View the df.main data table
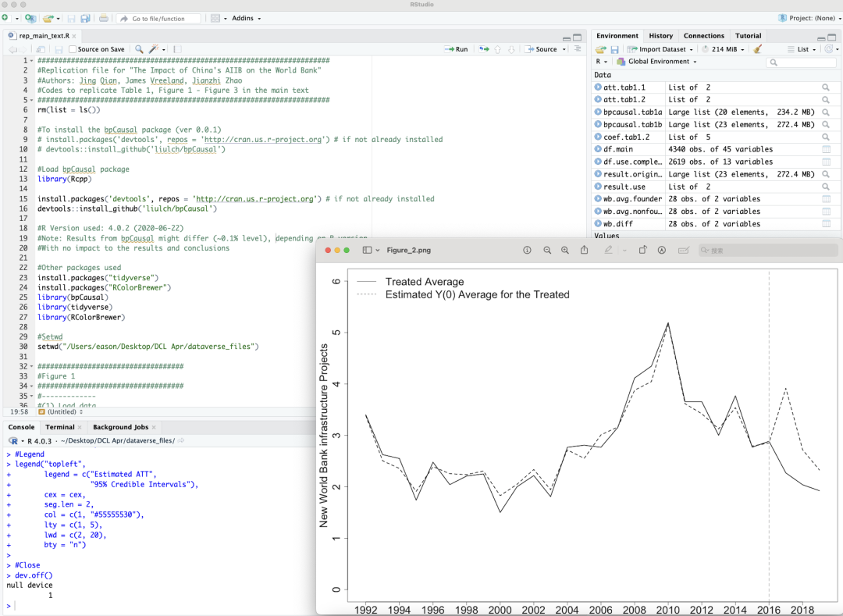Screen dimensions: 843x616 [x=827, y=149]
